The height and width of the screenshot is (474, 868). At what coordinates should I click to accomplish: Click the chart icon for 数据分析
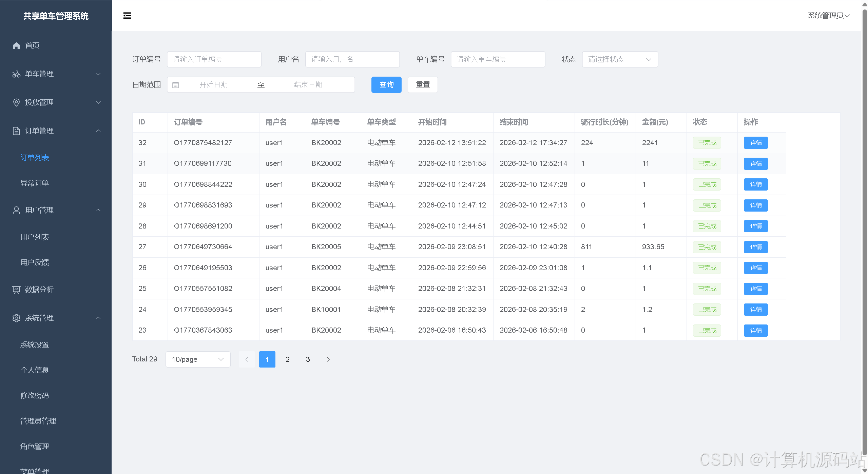(16, 290)
